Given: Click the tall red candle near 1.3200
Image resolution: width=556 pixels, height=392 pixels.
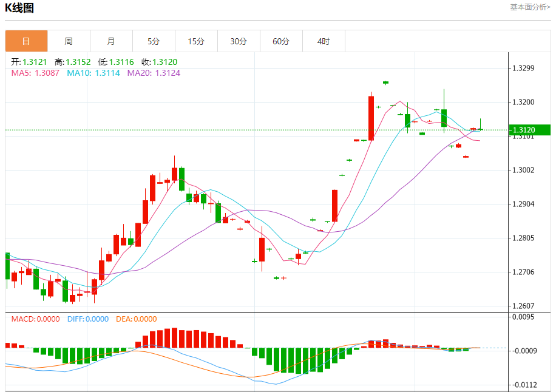Looking at the screenshot, I should pyautogui.click(x=371, y=118).
